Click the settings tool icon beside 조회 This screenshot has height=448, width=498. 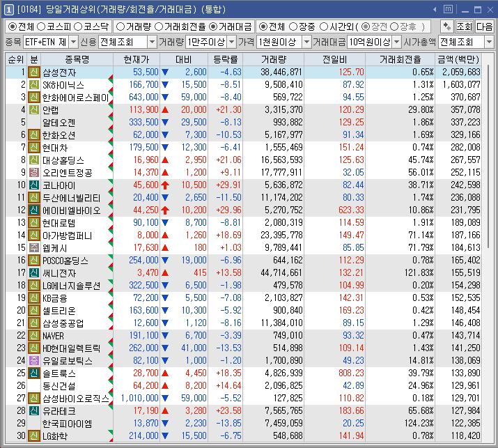447,26
